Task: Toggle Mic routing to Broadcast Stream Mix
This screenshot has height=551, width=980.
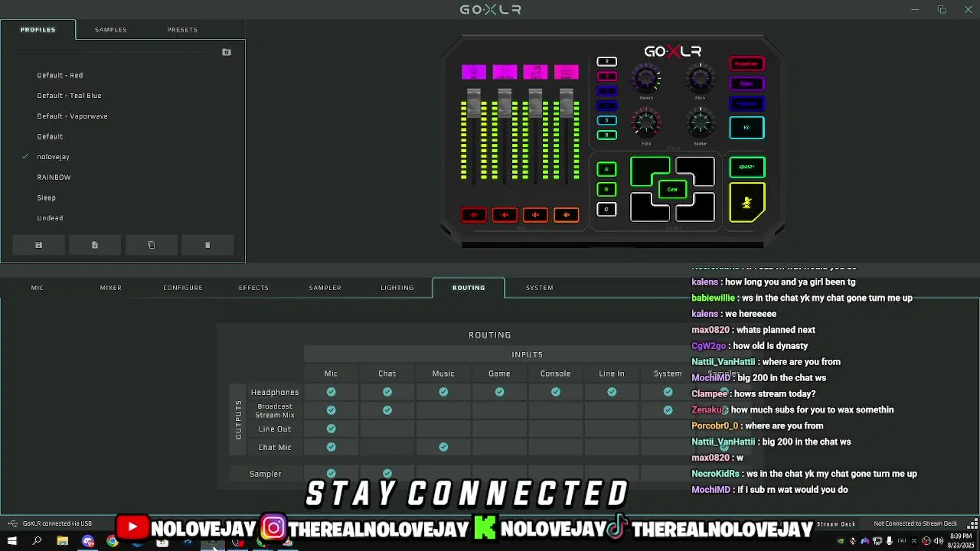Action: coord(331,410)
